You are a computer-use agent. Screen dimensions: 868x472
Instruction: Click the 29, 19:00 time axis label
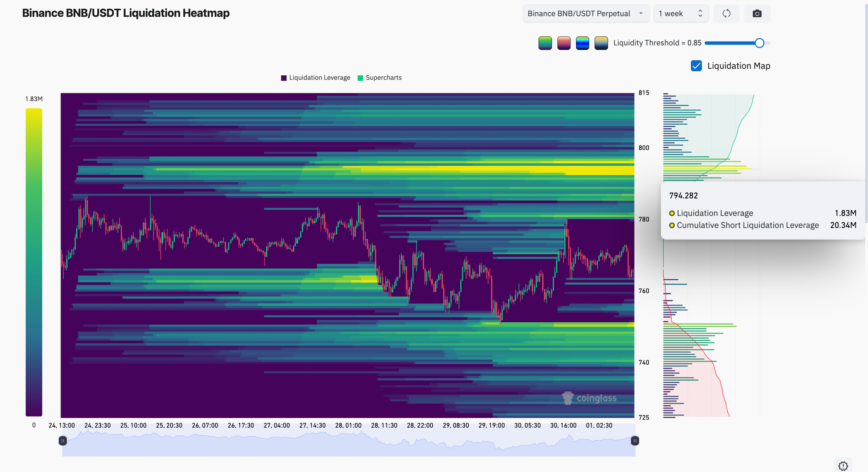(491, 426)
